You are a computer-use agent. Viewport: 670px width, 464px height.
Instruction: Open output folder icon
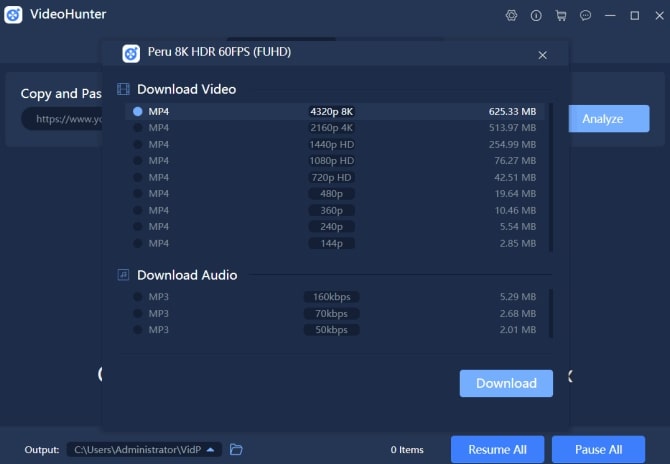pos(236,449)
